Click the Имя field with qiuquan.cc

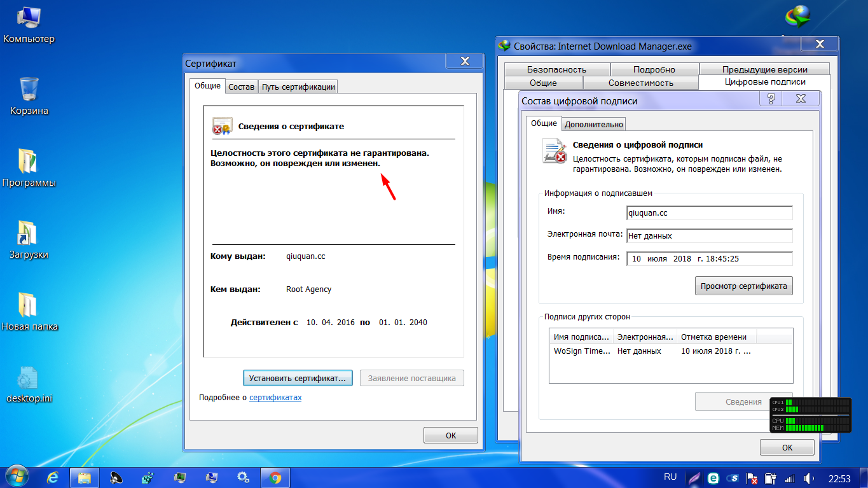pyautogui.click(x=709, y=213)
